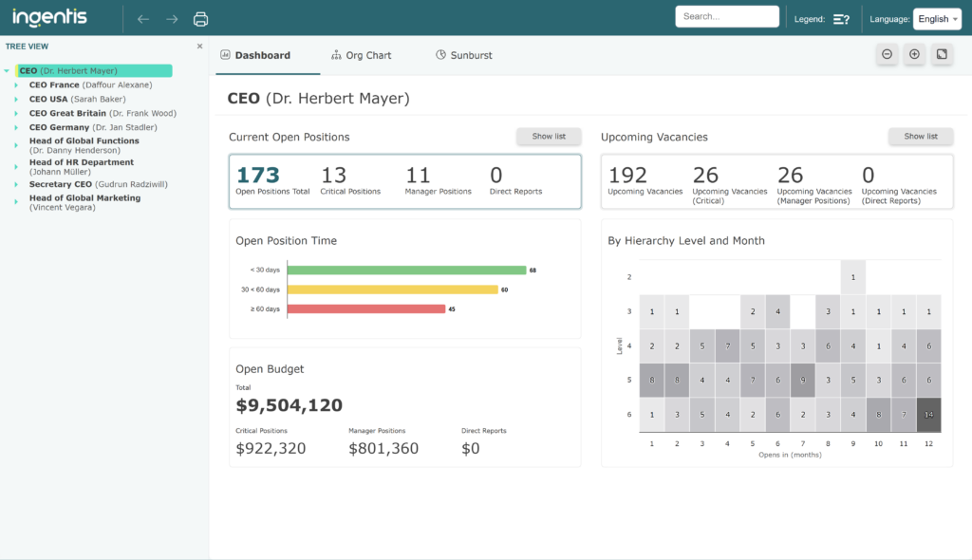Screen dimensions: 972x560
Task: Select Secretary CEO (Gudrun Radziwill)
Action: 98,184
